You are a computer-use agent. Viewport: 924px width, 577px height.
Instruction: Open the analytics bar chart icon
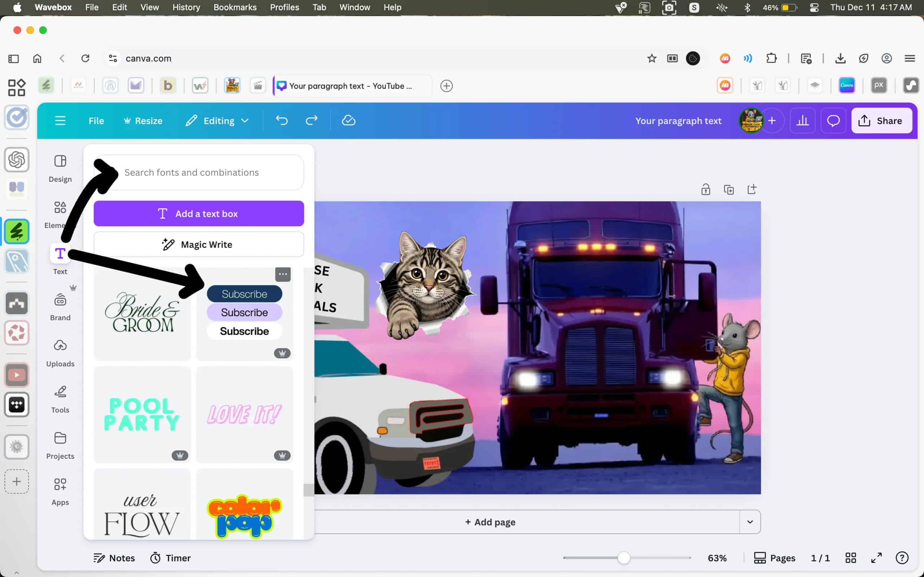[802, 120]
